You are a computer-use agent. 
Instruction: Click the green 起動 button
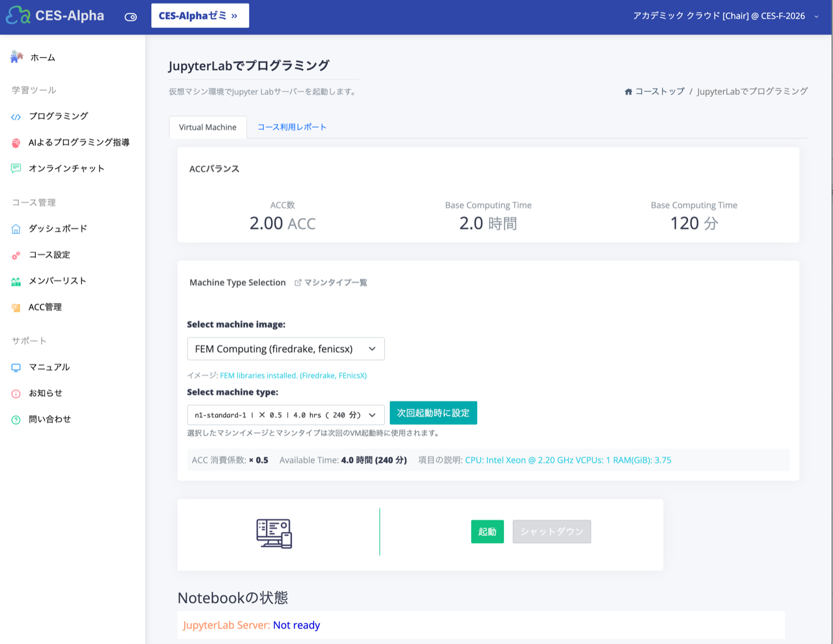487,532
